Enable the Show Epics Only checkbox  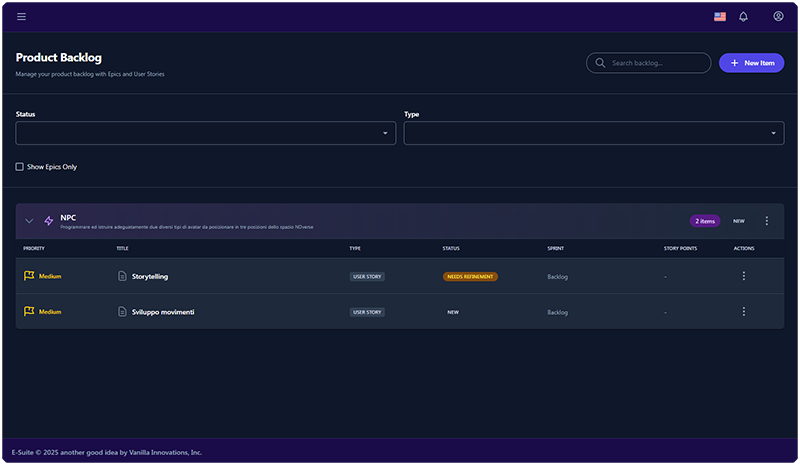20,166
